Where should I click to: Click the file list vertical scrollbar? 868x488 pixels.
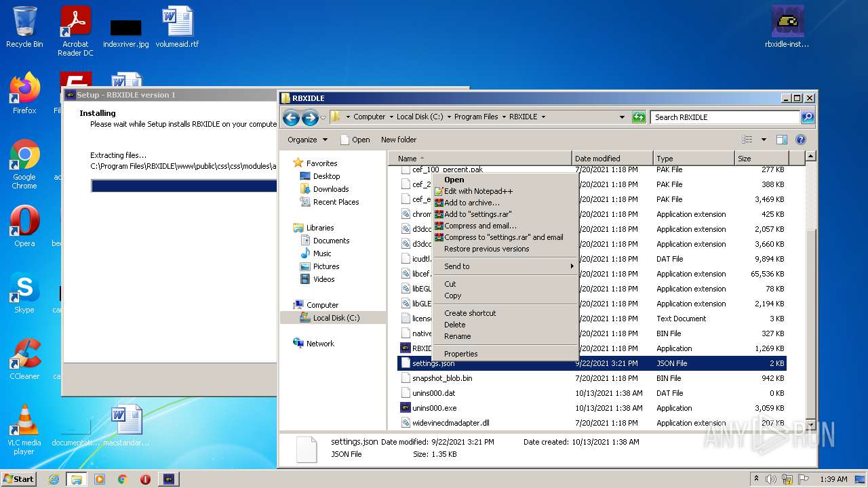pos(810,290)
